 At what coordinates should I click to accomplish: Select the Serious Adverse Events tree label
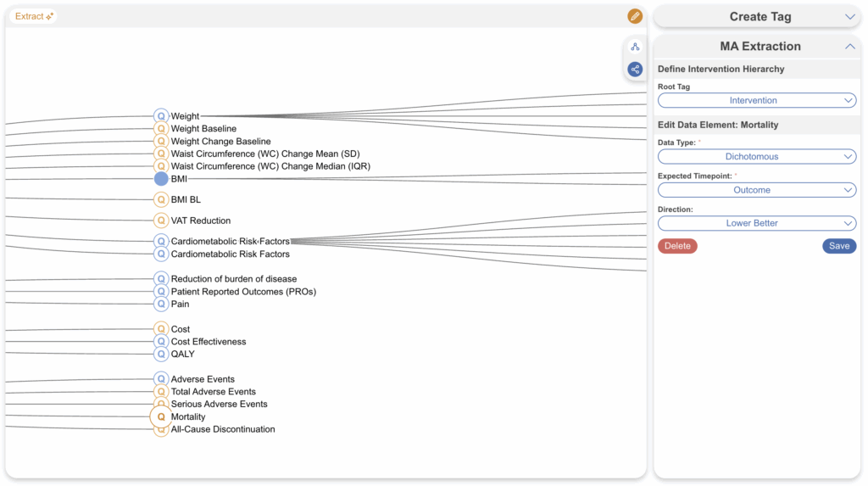219,405
